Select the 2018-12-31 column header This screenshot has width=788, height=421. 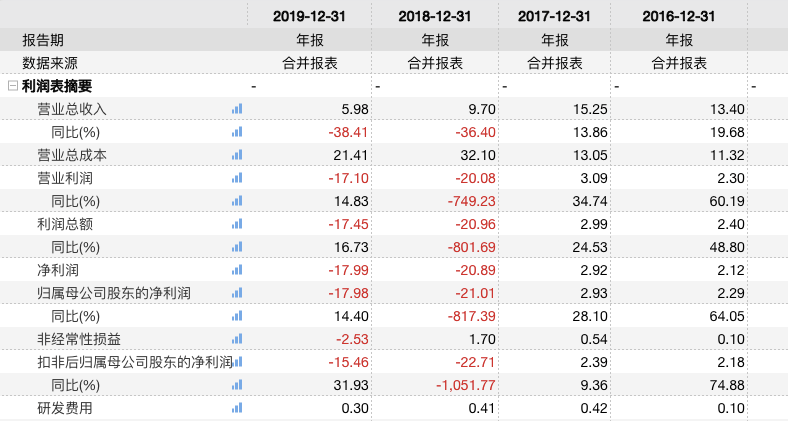(x=435, y=17)
